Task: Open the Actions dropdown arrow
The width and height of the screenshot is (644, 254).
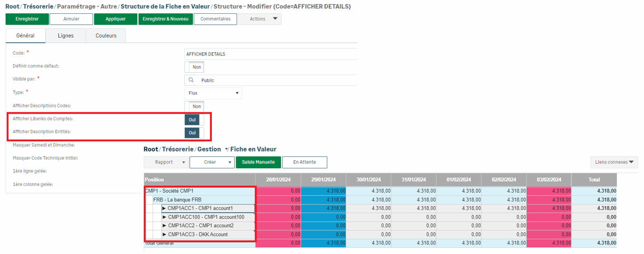Action: pos(275,19)
